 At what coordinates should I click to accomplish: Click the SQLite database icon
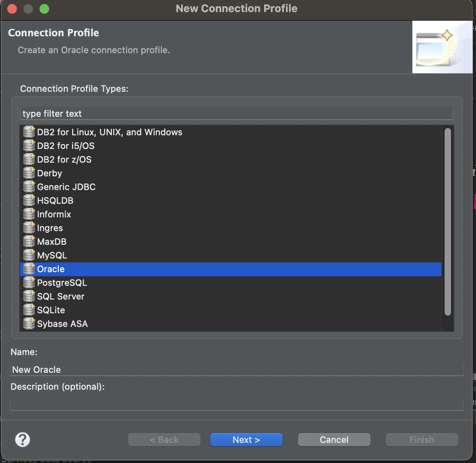[x=29, y=310]
